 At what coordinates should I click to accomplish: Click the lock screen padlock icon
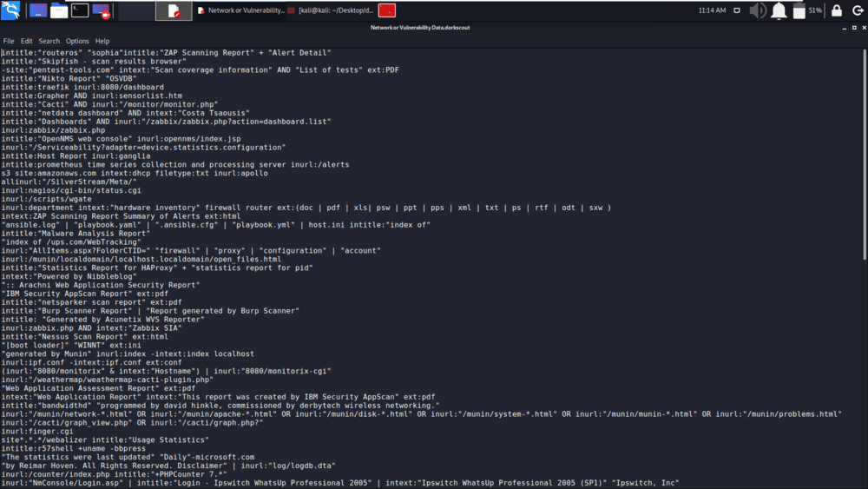837,10
